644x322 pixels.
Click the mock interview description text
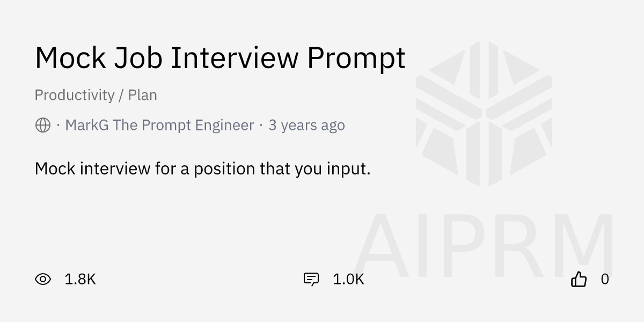[202, 169]
